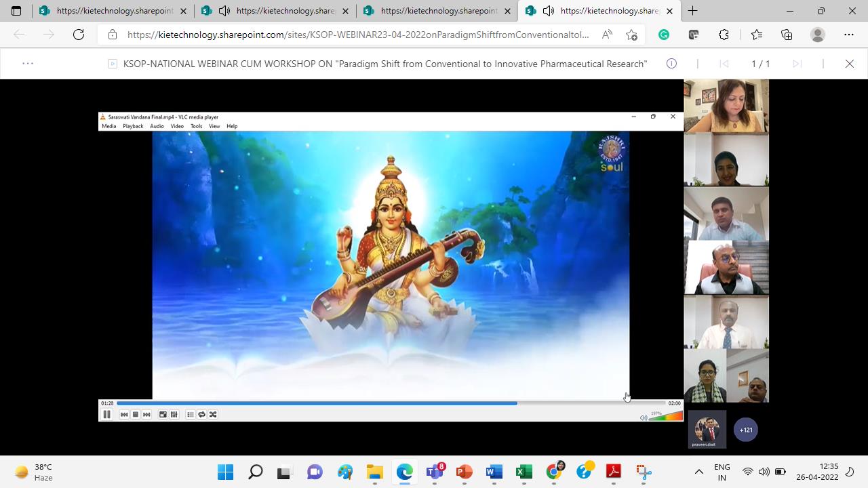868x488 pixels.
Task: Expand SharePoint viewer more options ellipsis
Action: pyautogui.click(x=28, y=64)
